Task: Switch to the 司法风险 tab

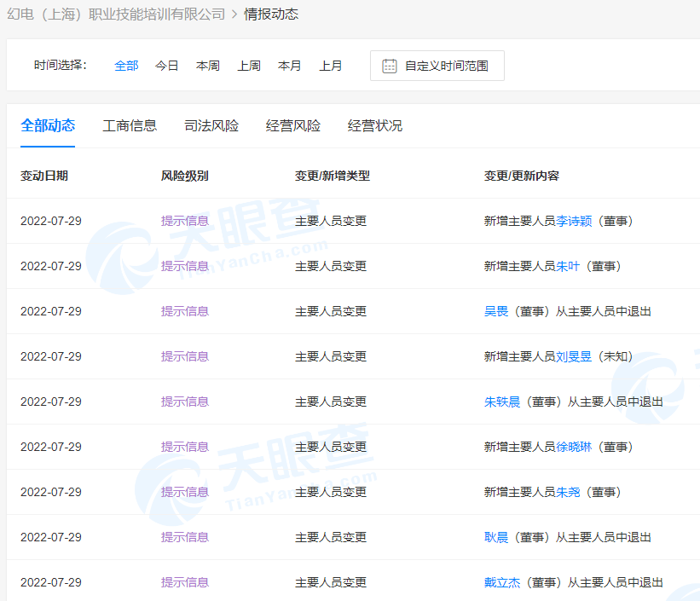Action: [x=211, y=125]
